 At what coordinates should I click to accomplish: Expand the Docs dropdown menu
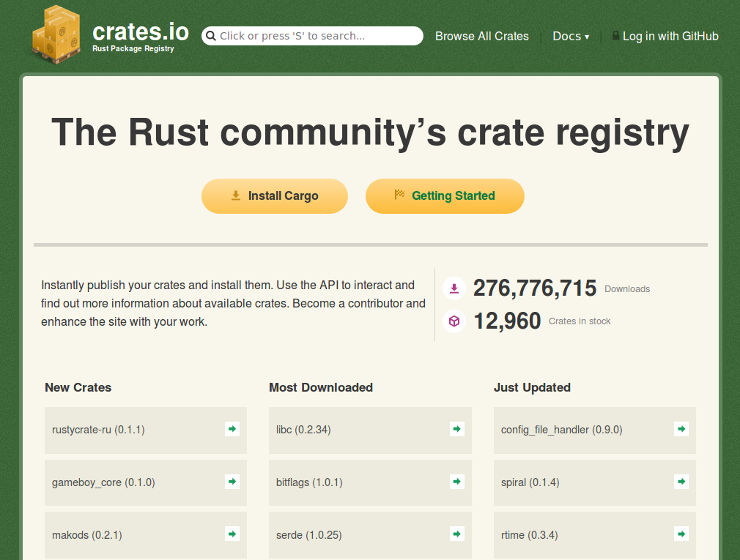570,36
